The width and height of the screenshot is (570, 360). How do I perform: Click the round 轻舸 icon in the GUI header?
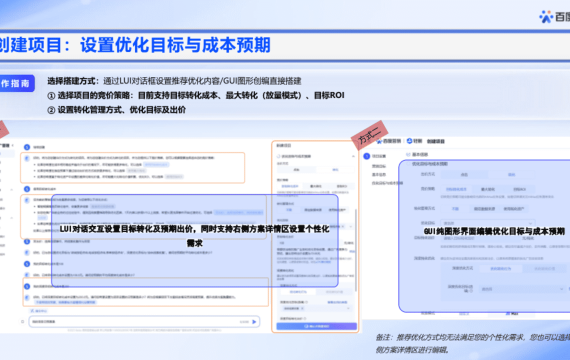click(x=409, y=141)
